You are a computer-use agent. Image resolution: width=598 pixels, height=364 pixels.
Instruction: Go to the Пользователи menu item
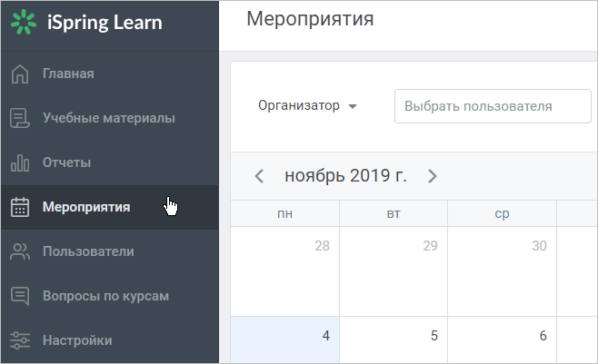(x=110, y=251)
